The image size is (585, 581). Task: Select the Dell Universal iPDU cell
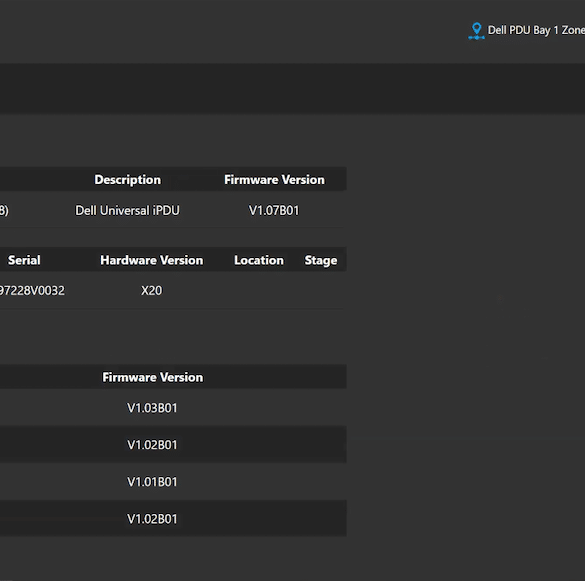coord(127,210)
